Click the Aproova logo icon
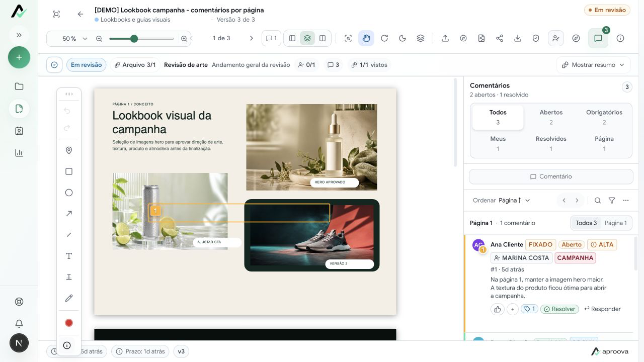644x362 pixels. pyautogui.click(x=19, y=11)
